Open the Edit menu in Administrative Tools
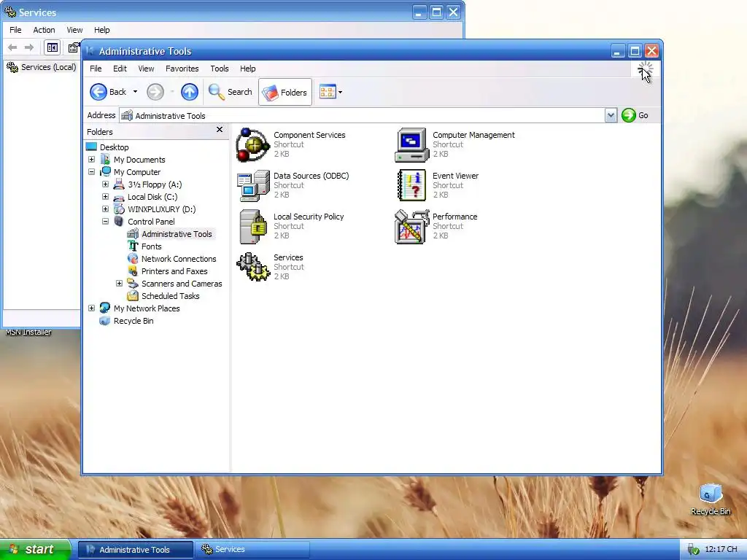 tap(120, 69)
